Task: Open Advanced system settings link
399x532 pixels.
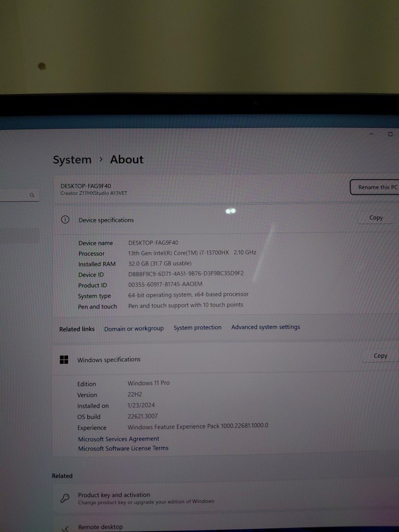Action: pyautogui.click(x=265, y=327)
